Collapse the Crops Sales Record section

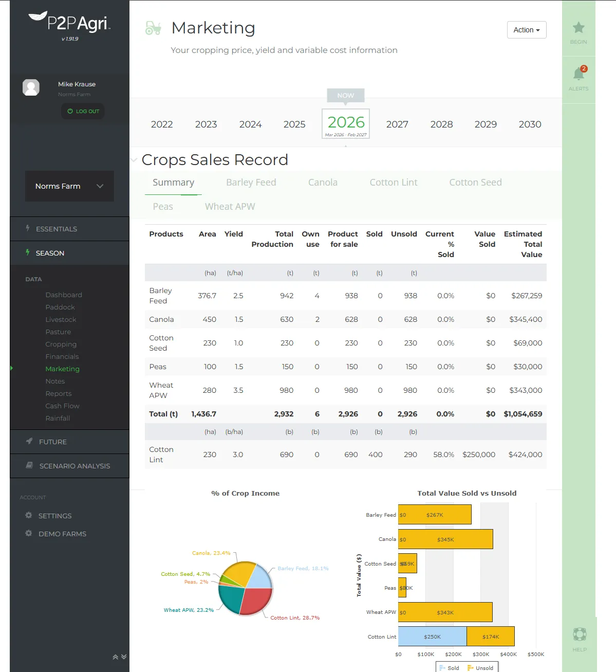[x=134, y=160]
